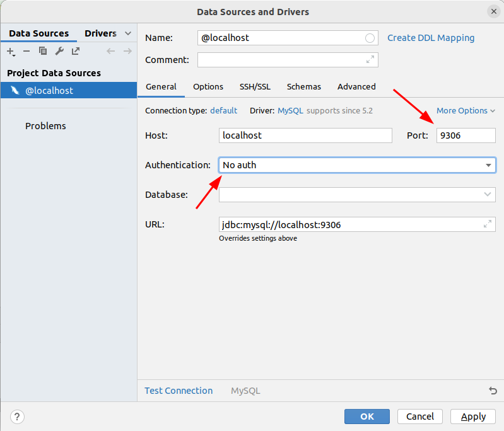
Task: Remove selected data source with minus icon
Action: point(26,51)
